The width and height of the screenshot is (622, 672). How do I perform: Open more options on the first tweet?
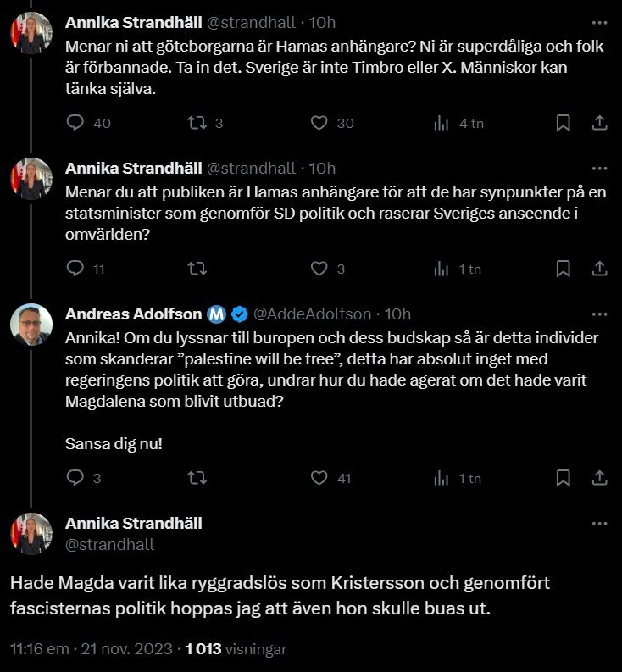599,21
